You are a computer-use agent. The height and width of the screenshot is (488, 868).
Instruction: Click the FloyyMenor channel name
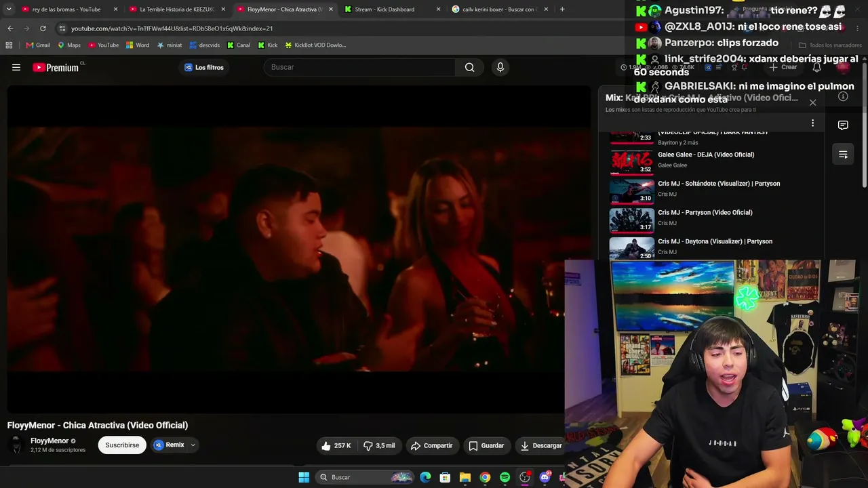click(x=50, y=441)
